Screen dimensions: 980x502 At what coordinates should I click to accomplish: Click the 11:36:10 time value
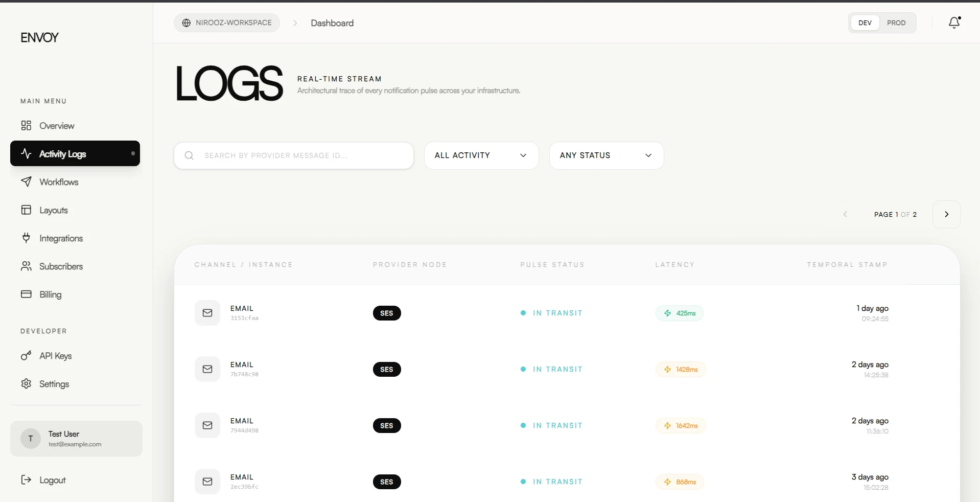click(x=877, y=431)
